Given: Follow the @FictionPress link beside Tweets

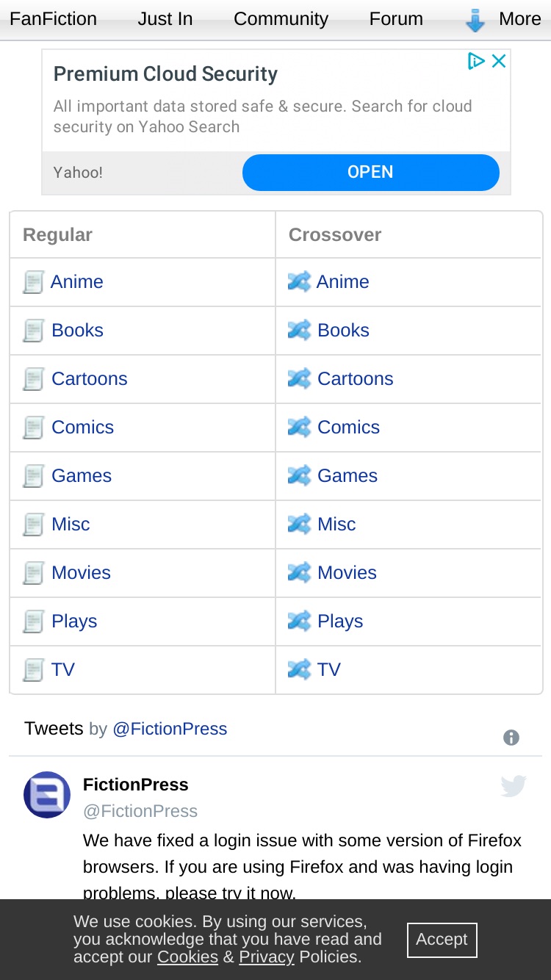Looking at the screenshot, I should tap(170, 729).
